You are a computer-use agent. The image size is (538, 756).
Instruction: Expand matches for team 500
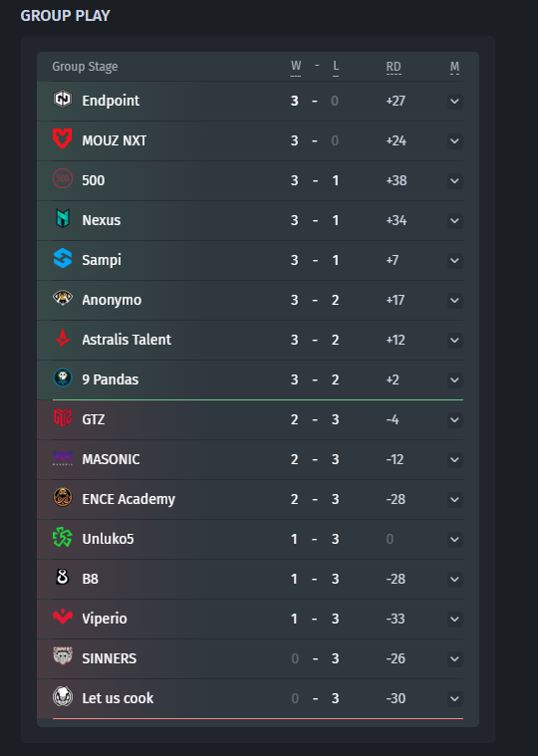point(454,181)
